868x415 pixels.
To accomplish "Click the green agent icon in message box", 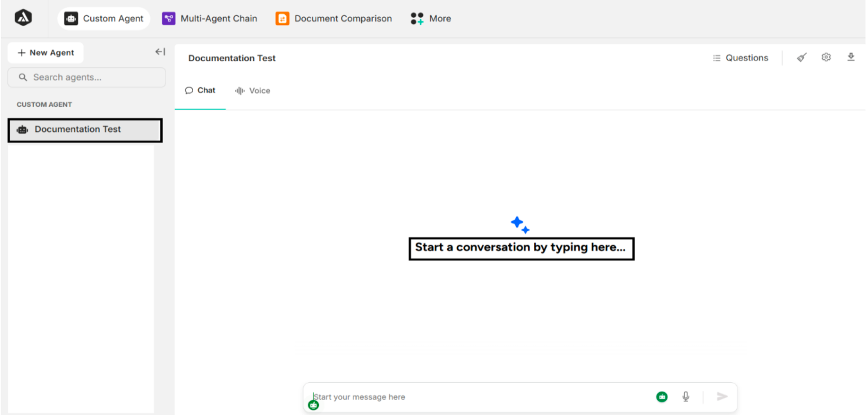I will [662, 397].
